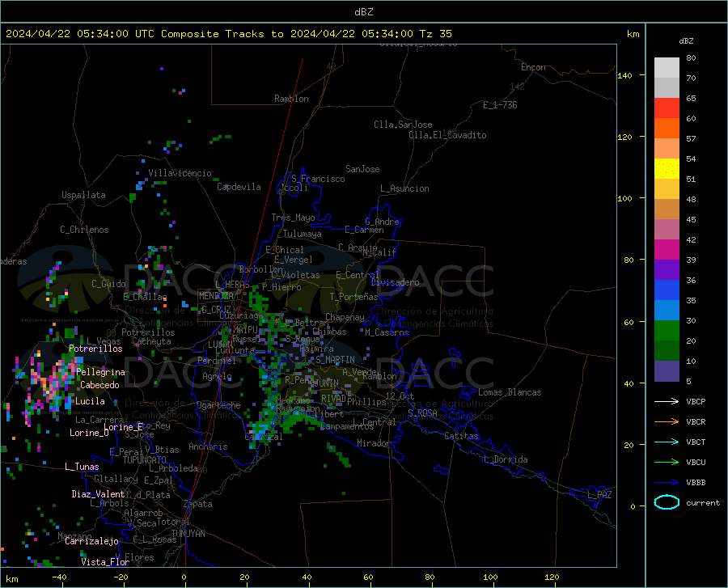Image resolution: width=728 pixels, height=588 pixels.
Task: Click the Encon label
Action: (x=533, y=67)
